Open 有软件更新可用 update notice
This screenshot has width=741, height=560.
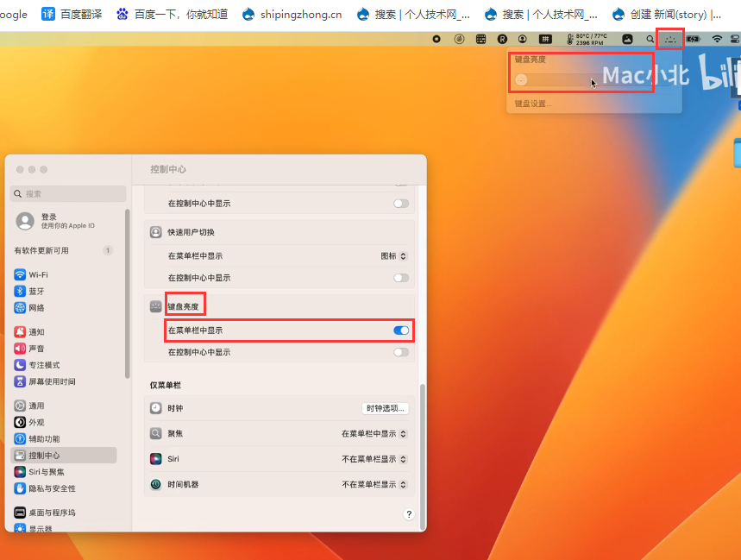63,250
